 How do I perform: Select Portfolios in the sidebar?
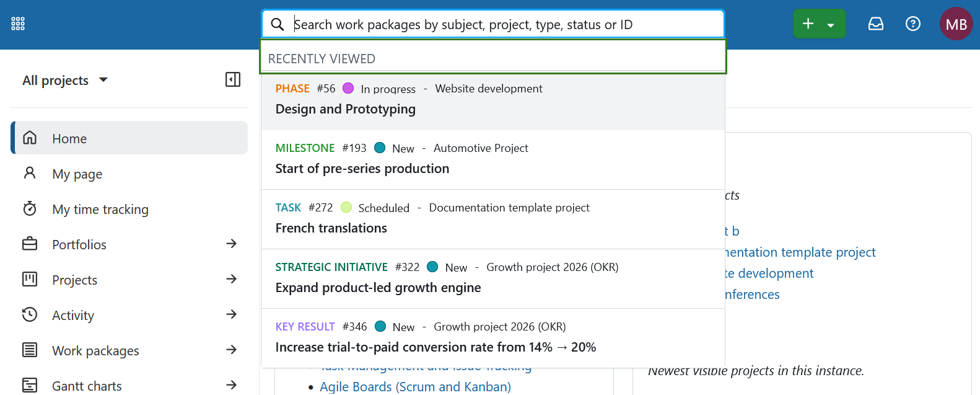pos(79,245)
